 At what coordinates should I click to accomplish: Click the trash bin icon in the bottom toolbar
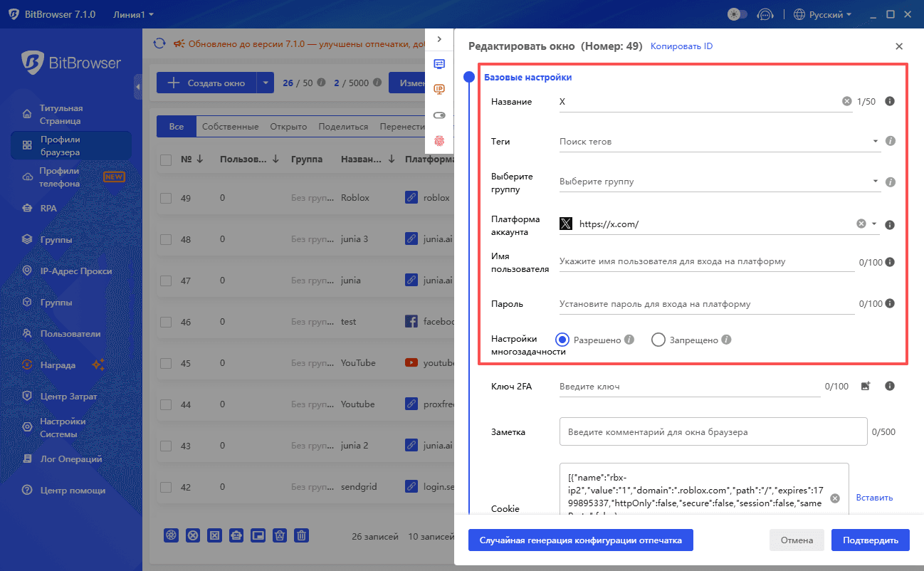[x=301, y=535]
